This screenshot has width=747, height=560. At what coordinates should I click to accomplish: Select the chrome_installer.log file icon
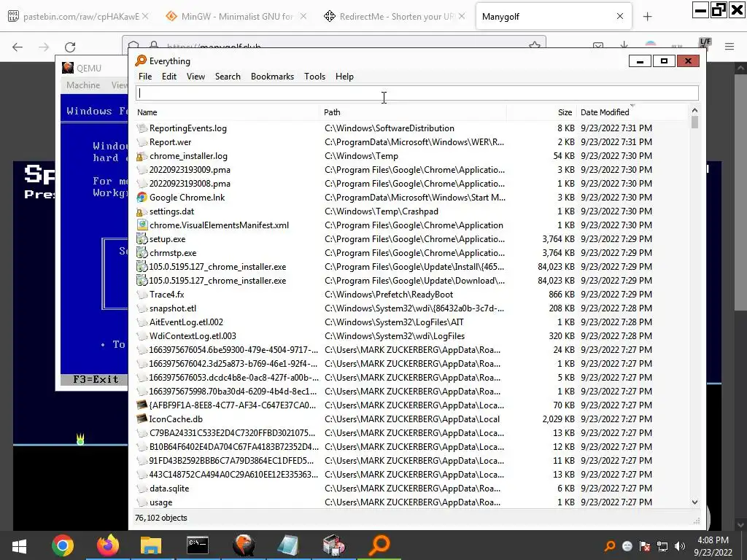(142, 156)
